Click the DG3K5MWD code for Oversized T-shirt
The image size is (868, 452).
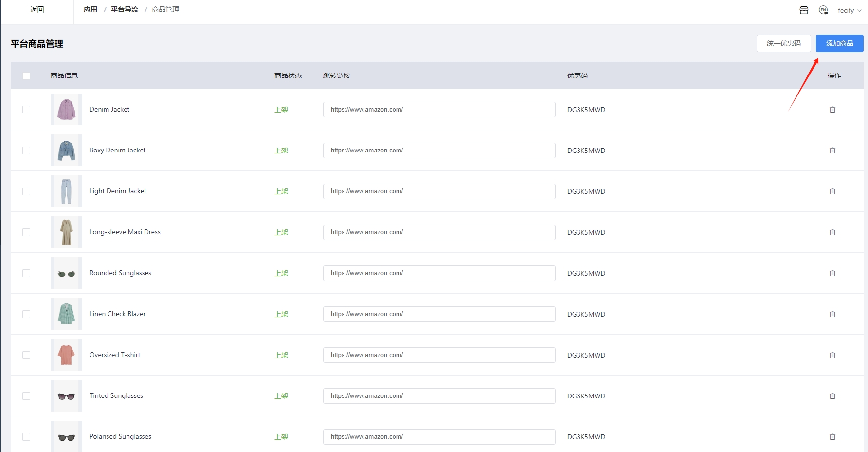coord(586,355)
